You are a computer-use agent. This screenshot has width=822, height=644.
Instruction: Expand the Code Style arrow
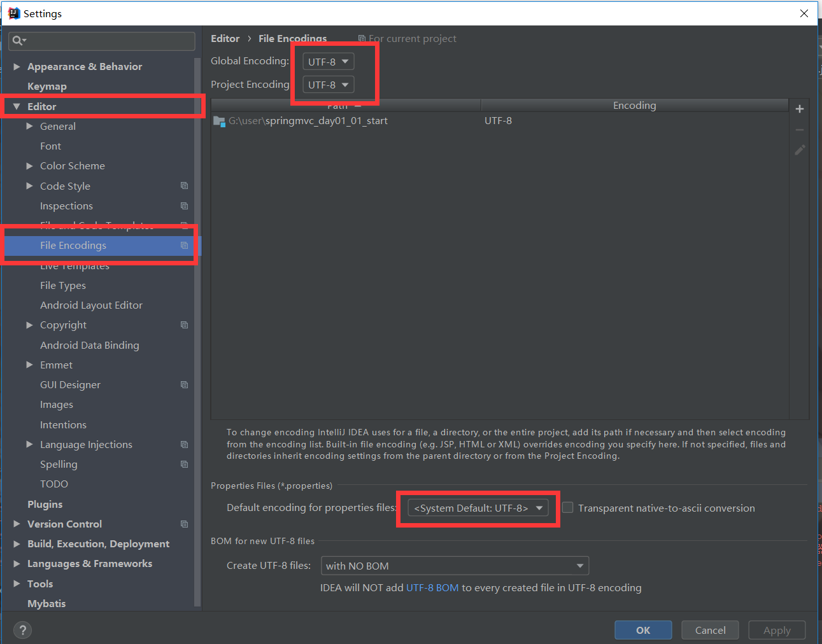[x=29, y=186]
